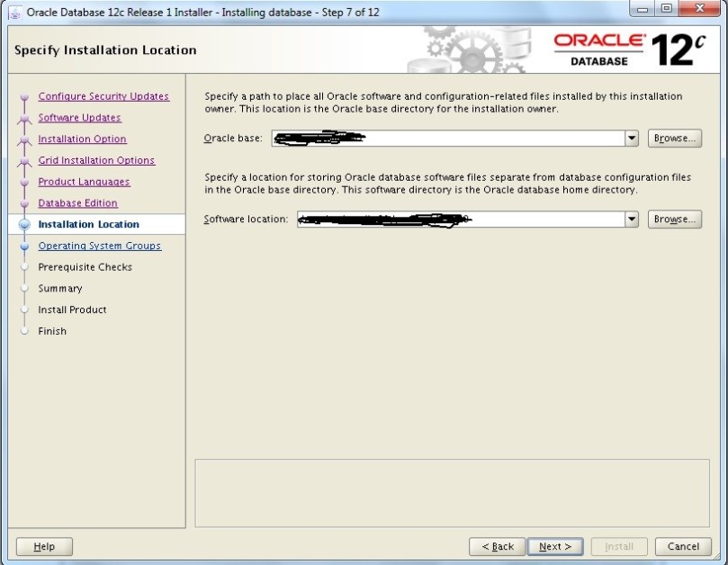This screenshot has height=565, width=728.
Task: Browse for the Oracle base directory
Action: click(x=674, y=139)
